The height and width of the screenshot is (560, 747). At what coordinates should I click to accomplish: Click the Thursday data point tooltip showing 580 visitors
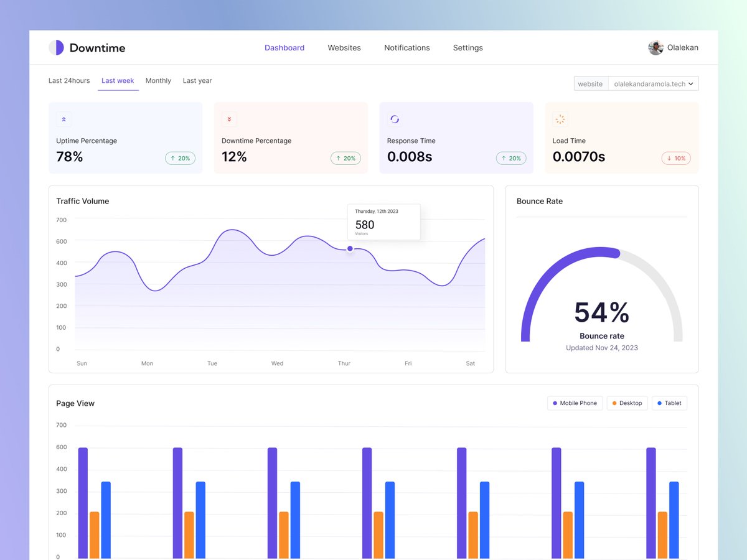pos(383,222)
